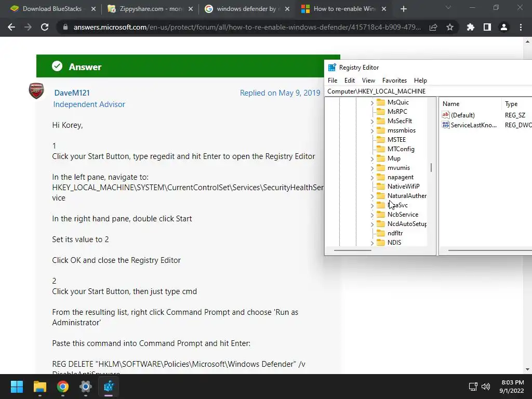
Task: Close the Download BlueStacks tab
Action: [x=94, y=9]
